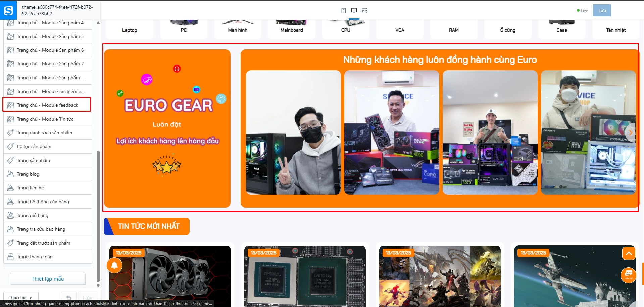Click the sidebar scroll-up arrow
Viewport: 644px width, 307px height.
98,23
